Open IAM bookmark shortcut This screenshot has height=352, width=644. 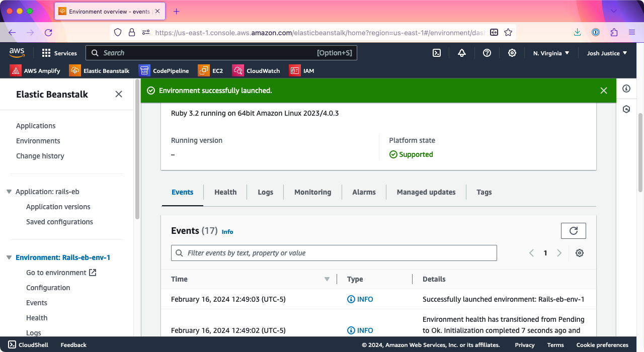(302, 70)
